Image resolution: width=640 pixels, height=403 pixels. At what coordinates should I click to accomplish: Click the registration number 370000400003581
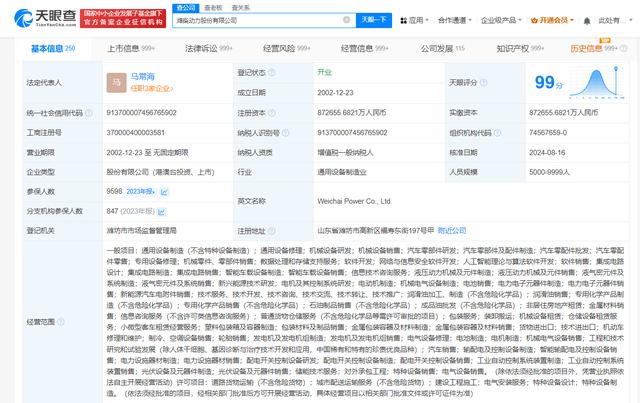[136, 133]
